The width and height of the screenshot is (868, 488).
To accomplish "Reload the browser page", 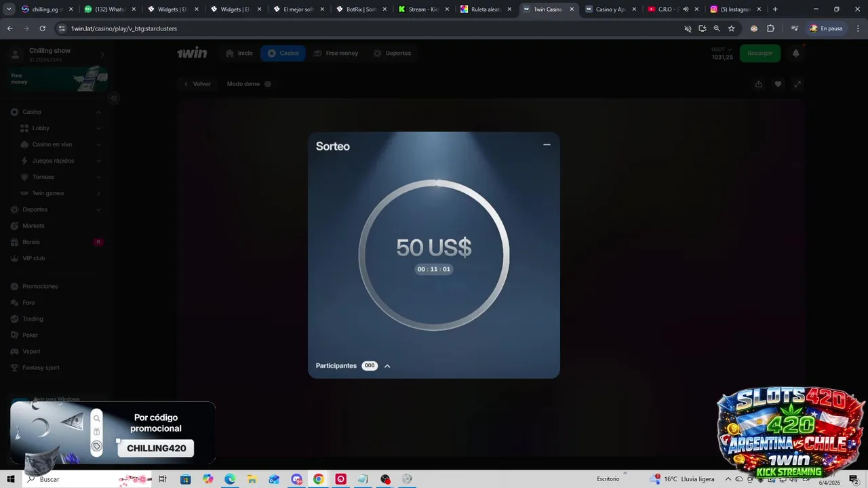I will (x=42, y=28).
